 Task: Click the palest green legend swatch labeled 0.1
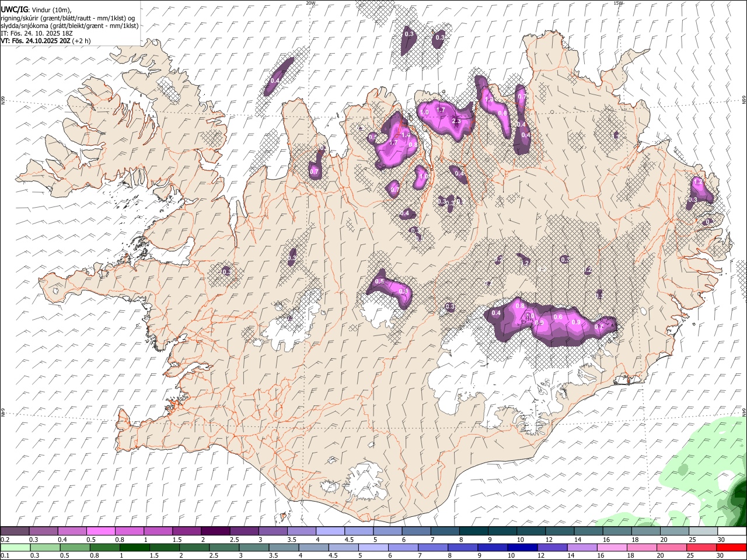pyautogui.click(x=15, y=547)
